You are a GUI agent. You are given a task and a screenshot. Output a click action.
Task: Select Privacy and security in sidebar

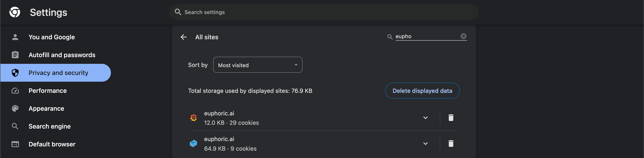tap(58, 73)
